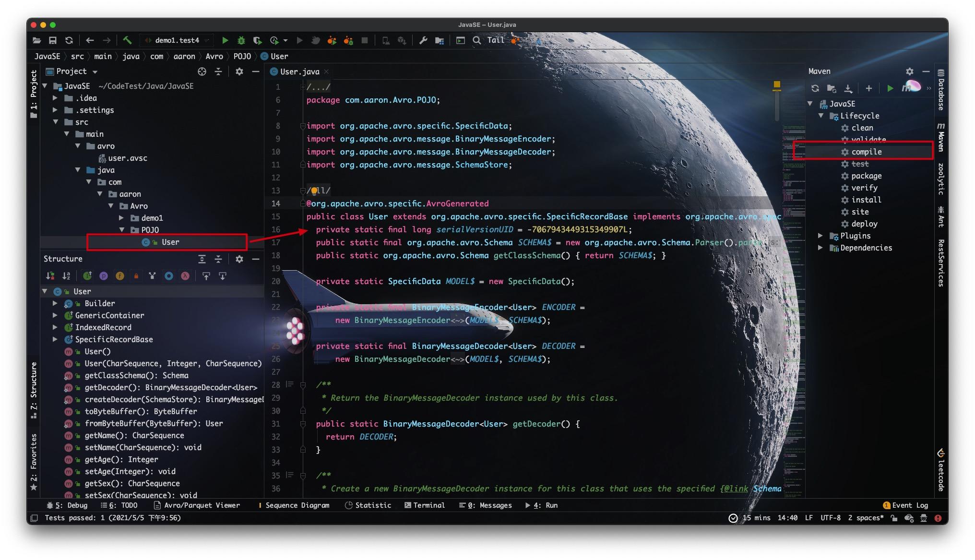The width and height of the screenshot is (975, 560).
Task: Select user.avsc file in project tree
Action: click(127, 158)
